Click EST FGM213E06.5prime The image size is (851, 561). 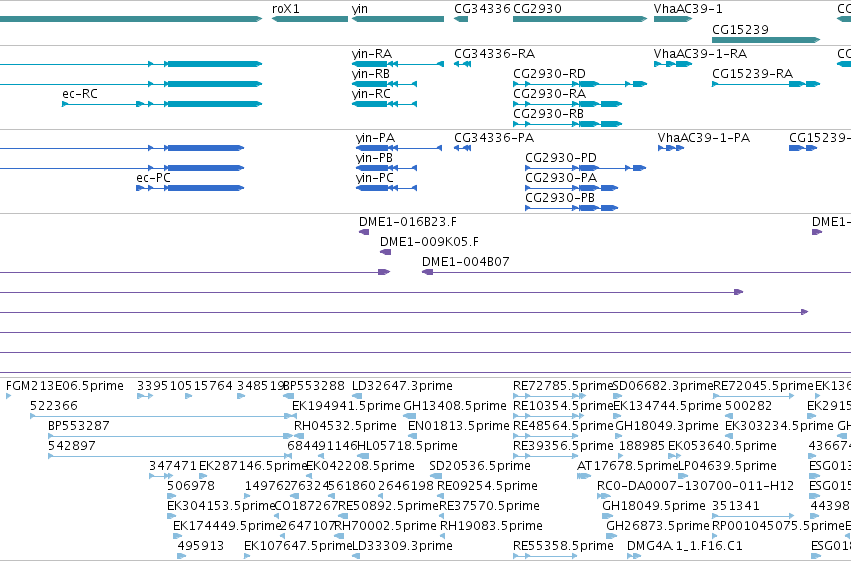[9, 396]
